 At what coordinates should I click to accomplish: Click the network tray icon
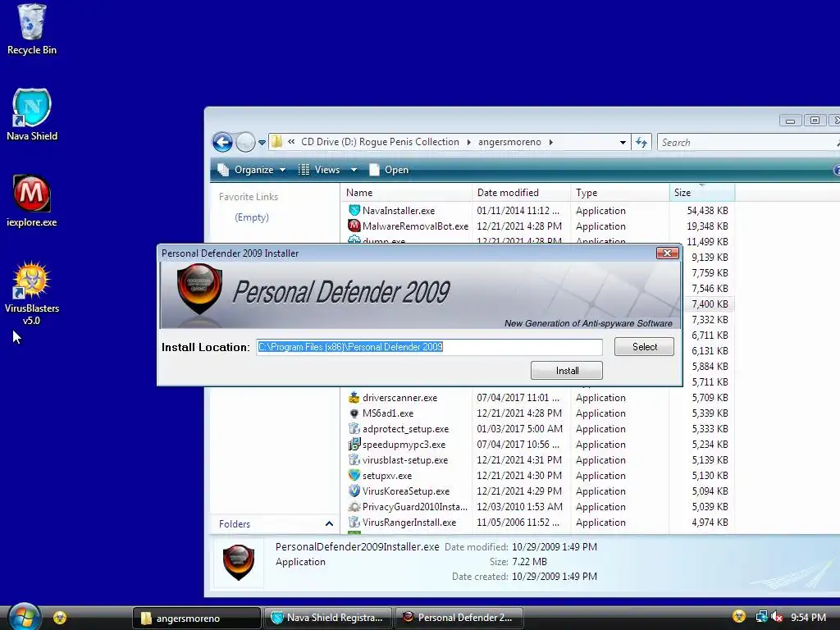pyautogui.click(x=760, y=617)
